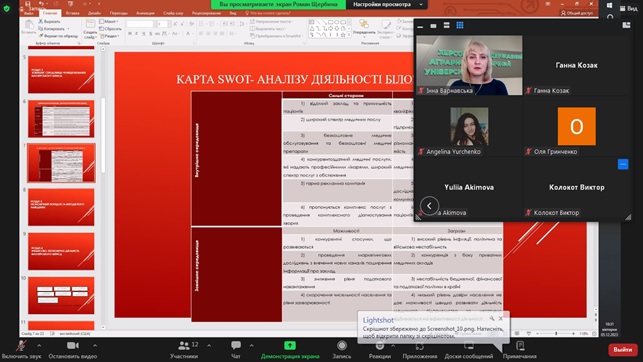Image resolution: width=643 pixels, height=362 pixels.
Task: Stop camera via Остановить видео icon
Action: coord(73,346)
